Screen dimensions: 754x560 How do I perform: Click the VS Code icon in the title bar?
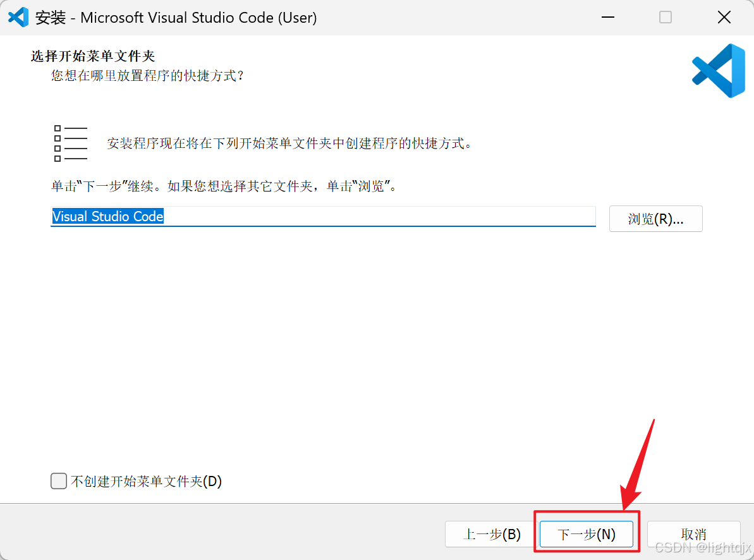click(x=18, y=17)
